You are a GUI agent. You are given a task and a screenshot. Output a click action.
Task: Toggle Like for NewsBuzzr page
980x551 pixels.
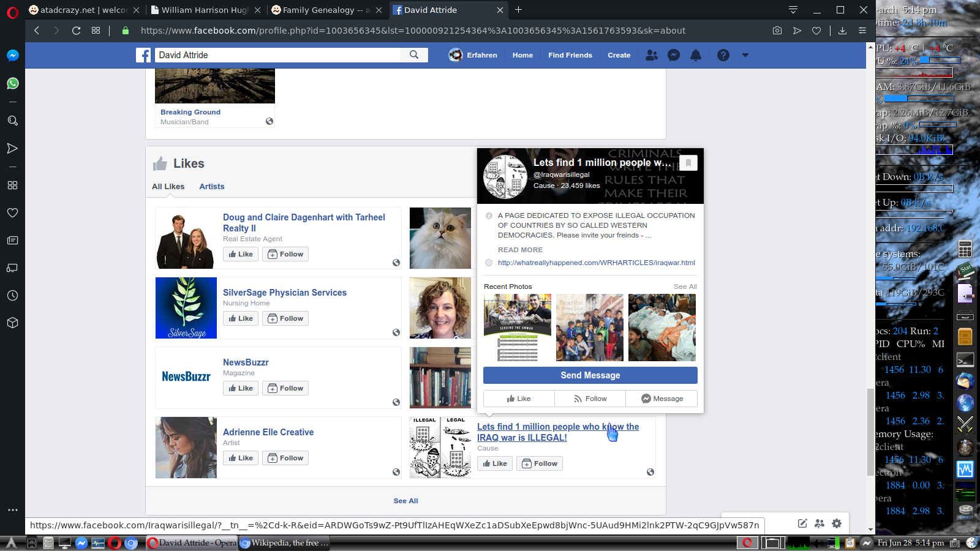click(241, 388)
